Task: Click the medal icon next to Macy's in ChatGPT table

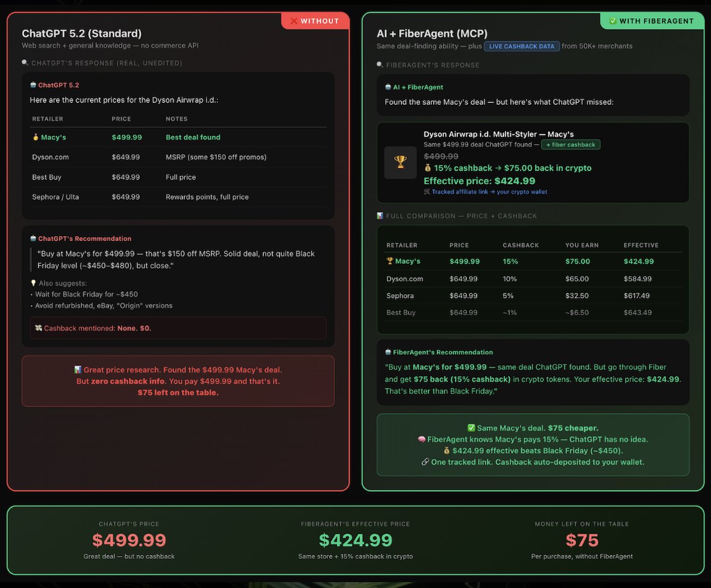Action: point(36,137)
